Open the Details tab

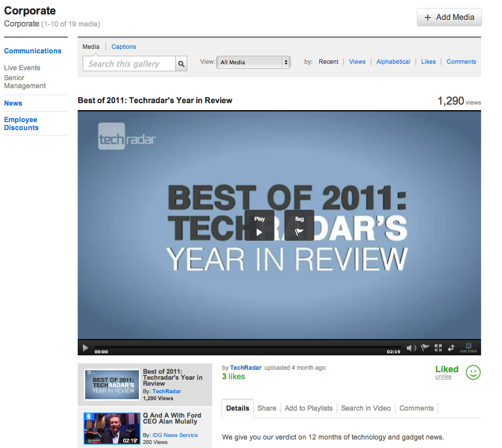(x=238, y=408)
